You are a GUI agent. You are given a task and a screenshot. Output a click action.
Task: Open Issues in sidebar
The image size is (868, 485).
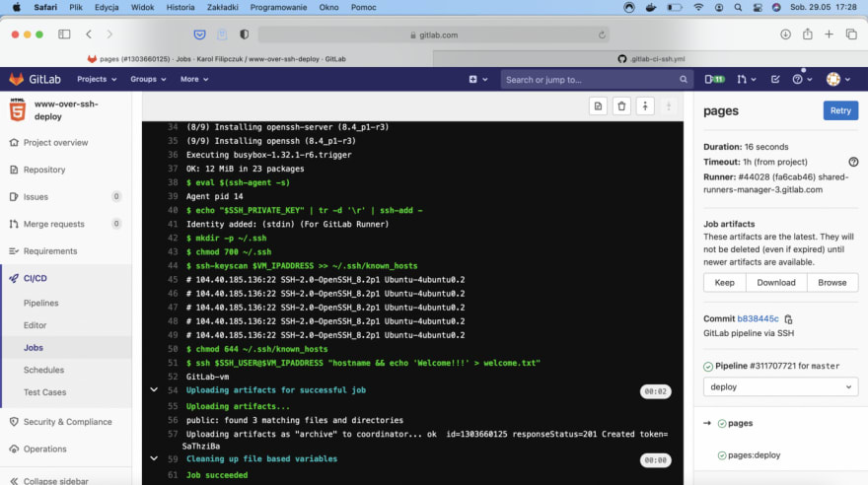click(36, 197)
